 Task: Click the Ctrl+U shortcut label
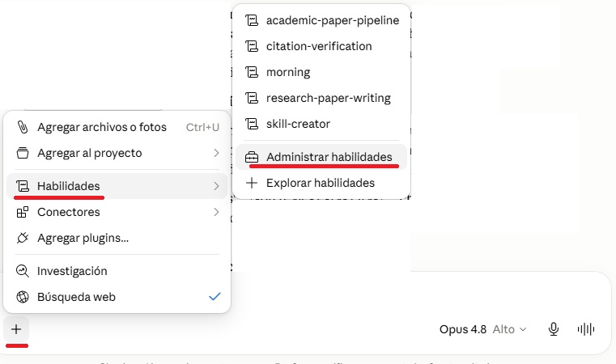point(202,127)
